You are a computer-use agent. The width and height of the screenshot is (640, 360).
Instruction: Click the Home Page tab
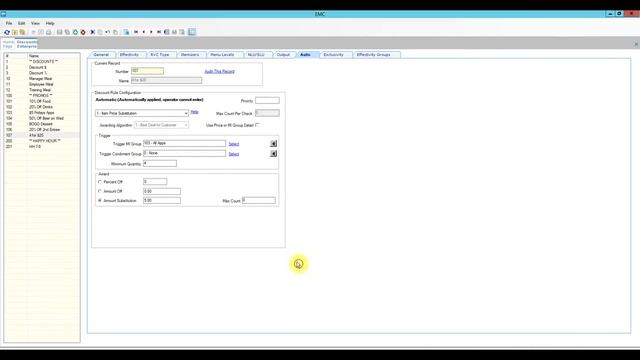click(x=8, y=44)
